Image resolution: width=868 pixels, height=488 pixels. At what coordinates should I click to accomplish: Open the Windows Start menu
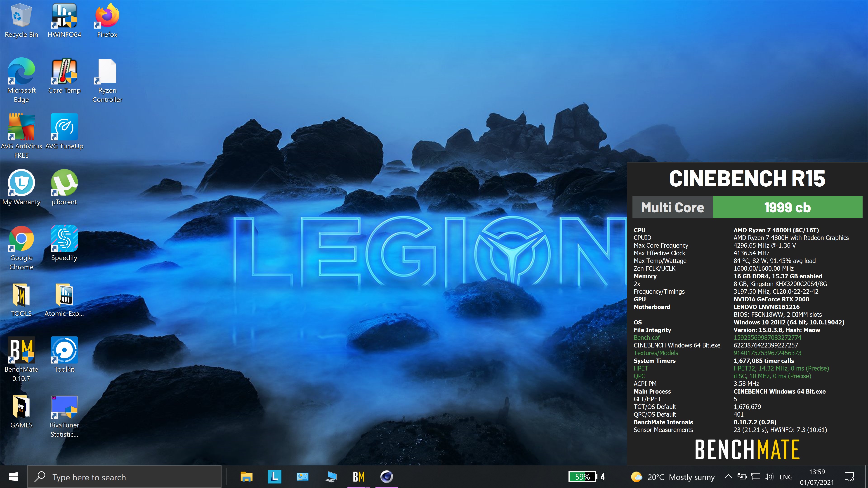tap(14, 477)
